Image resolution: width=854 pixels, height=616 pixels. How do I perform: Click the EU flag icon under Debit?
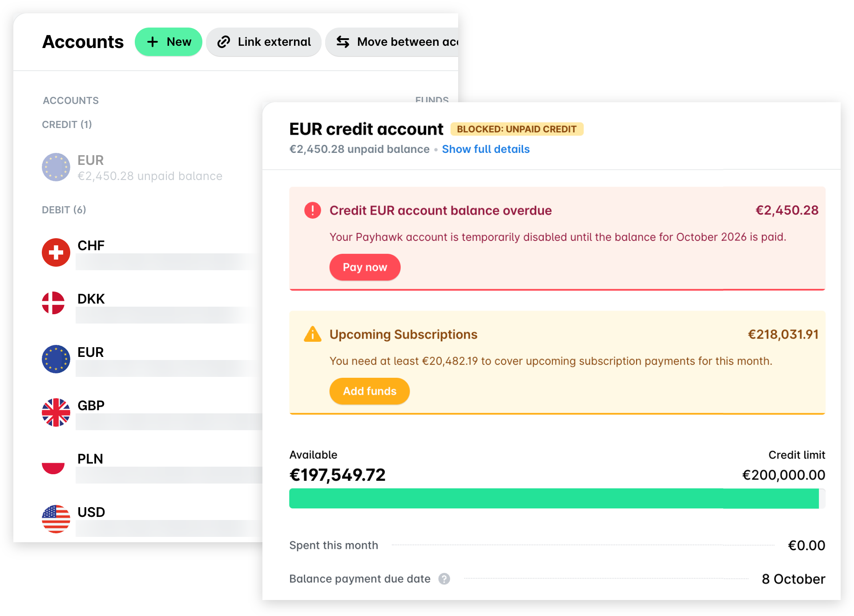(x=56, y=359)
